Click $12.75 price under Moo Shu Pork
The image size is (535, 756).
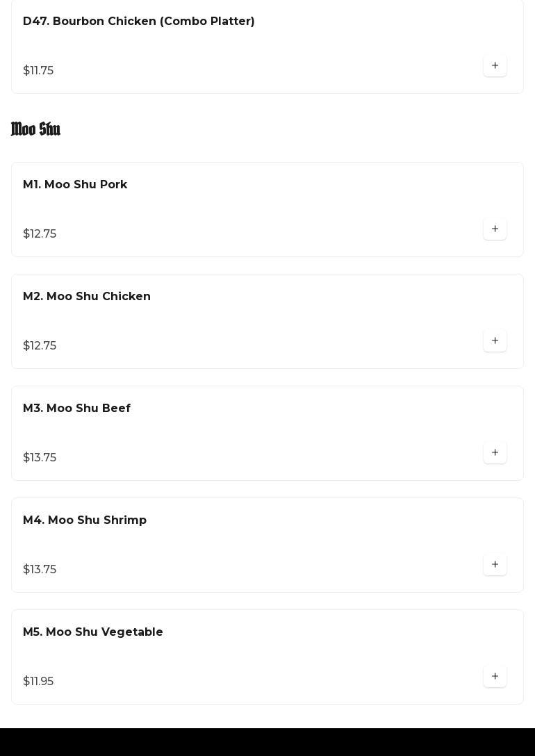(40, 234)
